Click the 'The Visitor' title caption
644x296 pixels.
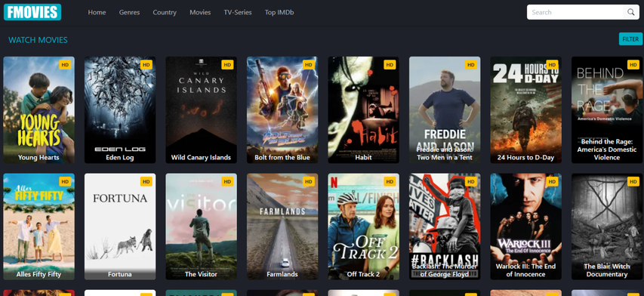pos(202,274)
